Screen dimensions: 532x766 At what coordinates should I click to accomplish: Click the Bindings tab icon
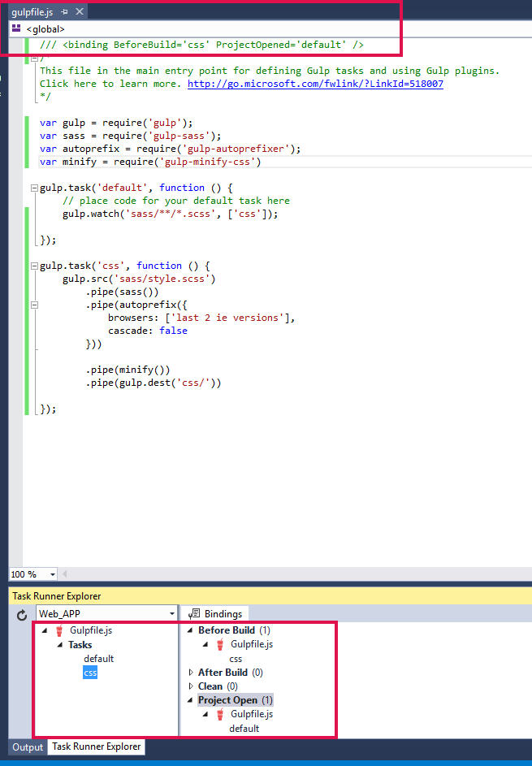tap(195, 614)
